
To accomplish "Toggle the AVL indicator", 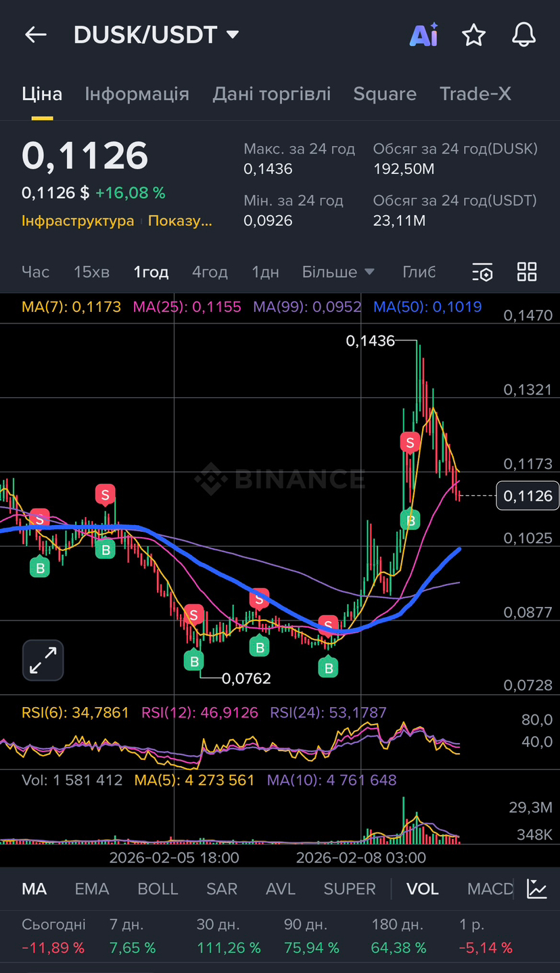I will 281,888.
